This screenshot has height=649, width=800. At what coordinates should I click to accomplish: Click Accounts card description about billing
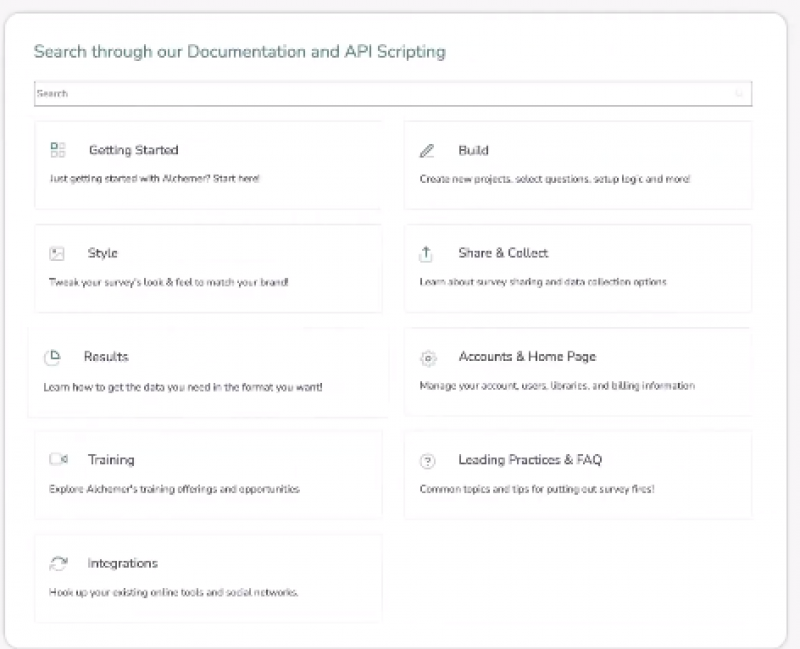(556, 385)
